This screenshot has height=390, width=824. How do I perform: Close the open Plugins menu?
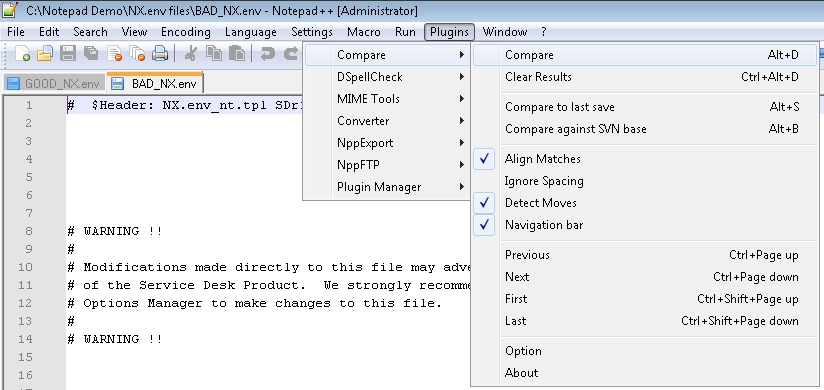point(449,32)
